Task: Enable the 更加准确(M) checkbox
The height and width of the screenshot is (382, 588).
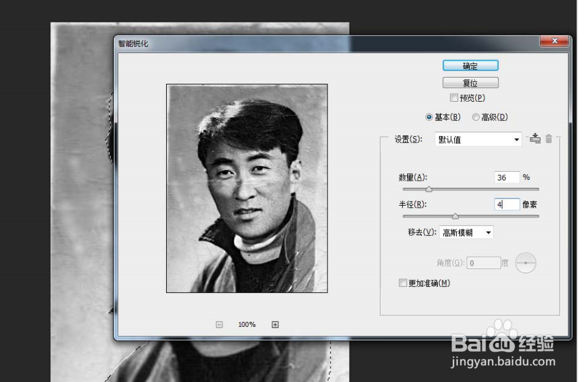Action: [403, 283]
